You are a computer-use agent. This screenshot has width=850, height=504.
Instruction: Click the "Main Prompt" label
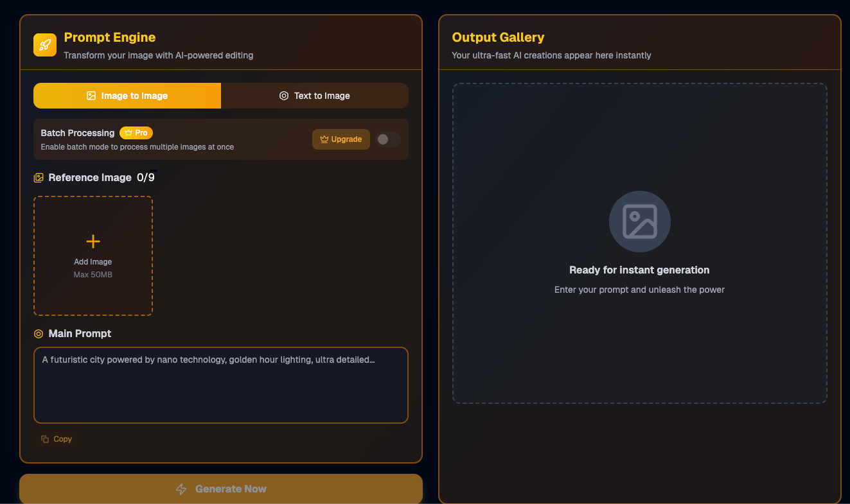click(x=80, y=334)
